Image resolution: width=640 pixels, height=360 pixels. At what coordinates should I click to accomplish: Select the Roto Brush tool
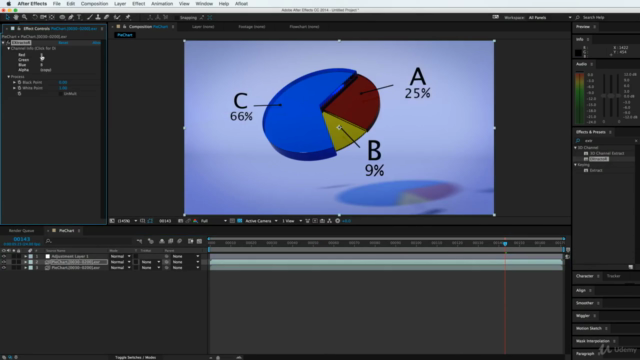(x=117, y=17)
